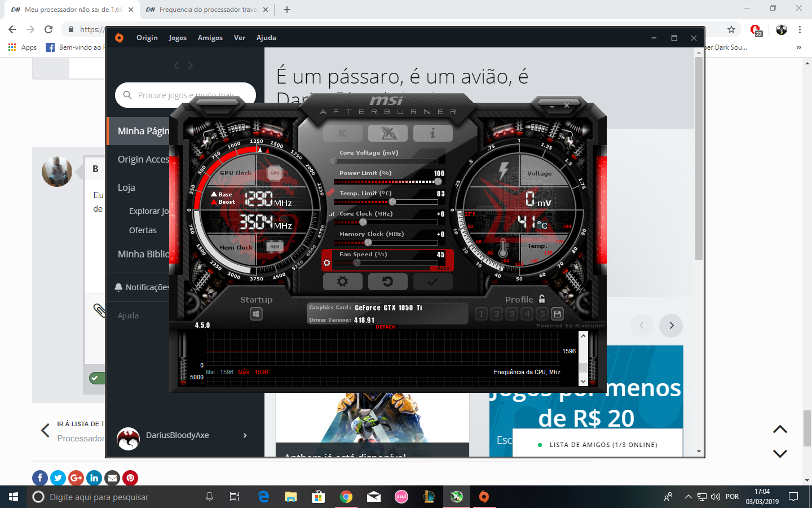
Task: Click the Origin search field Procure jogos
Action: 186,95
